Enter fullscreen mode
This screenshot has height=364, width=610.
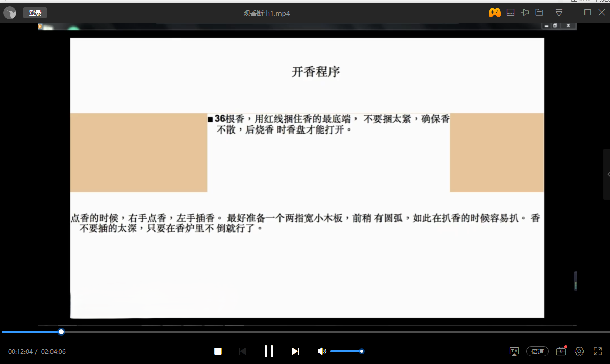pyautogui.click(x=597, y=351)
